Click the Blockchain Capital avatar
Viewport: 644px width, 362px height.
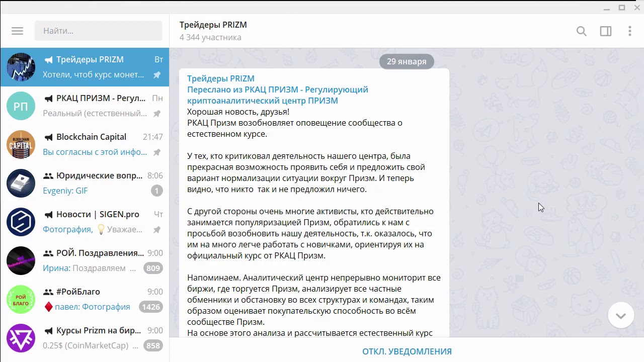(x=21, y=144)
